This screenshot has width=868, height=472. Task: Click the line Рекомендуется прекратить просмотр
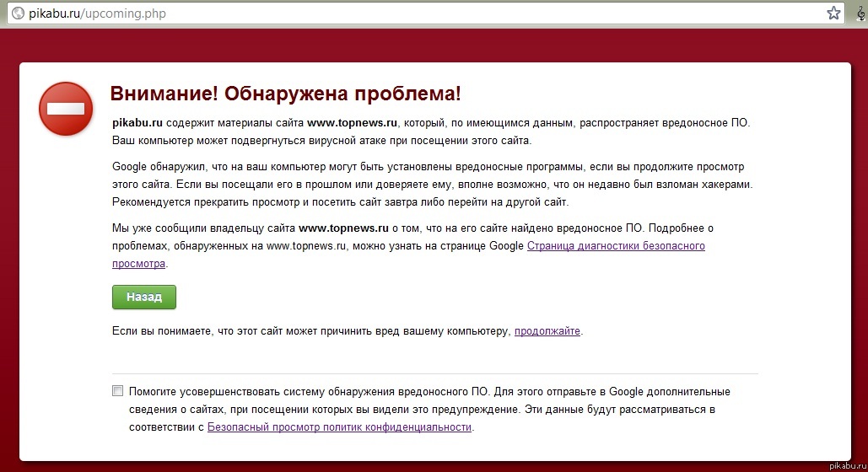tap(341, 202)
